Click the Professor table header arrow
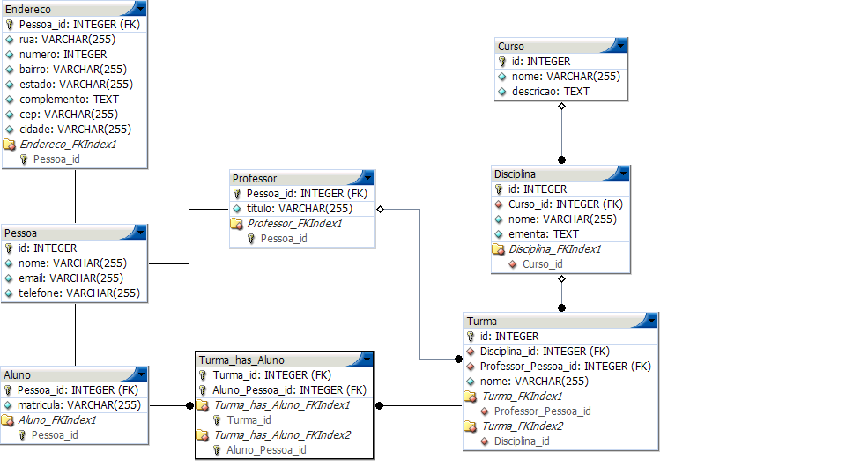Viewport: 868px width, 467px height. point(368,178)
